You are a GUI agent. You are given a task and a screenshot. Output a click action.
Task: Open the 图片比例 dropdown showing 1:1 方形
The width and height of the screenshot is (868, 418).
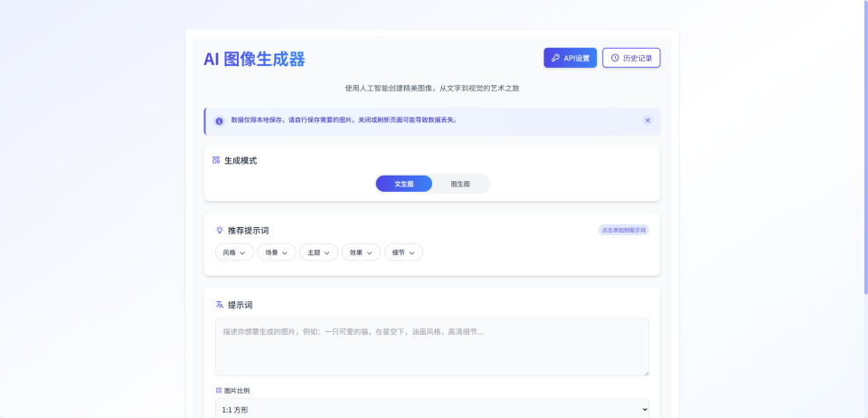pyautogui.click(x=432, y=409)
